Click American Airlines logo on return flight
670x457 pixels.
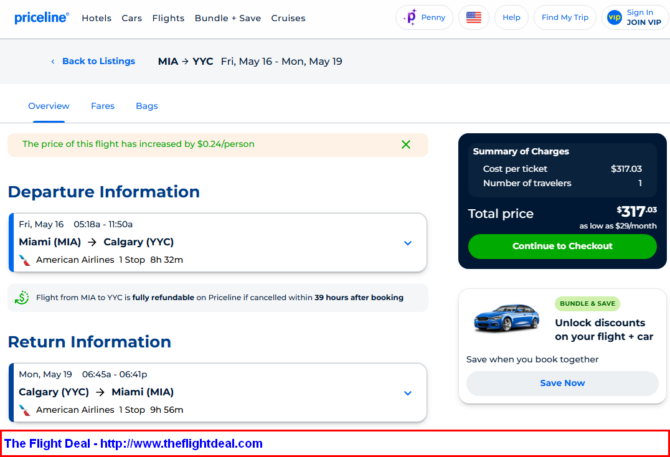(25, 410)
